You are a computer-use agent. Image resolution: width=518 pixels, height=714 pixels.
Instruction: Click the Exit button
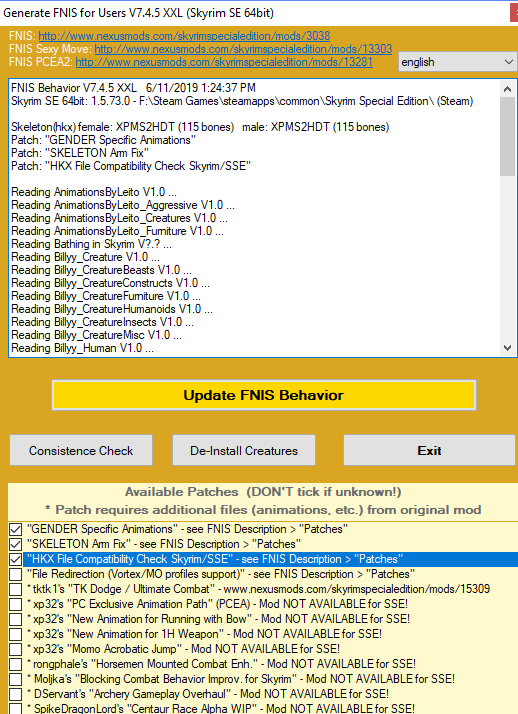coord(429,450)
